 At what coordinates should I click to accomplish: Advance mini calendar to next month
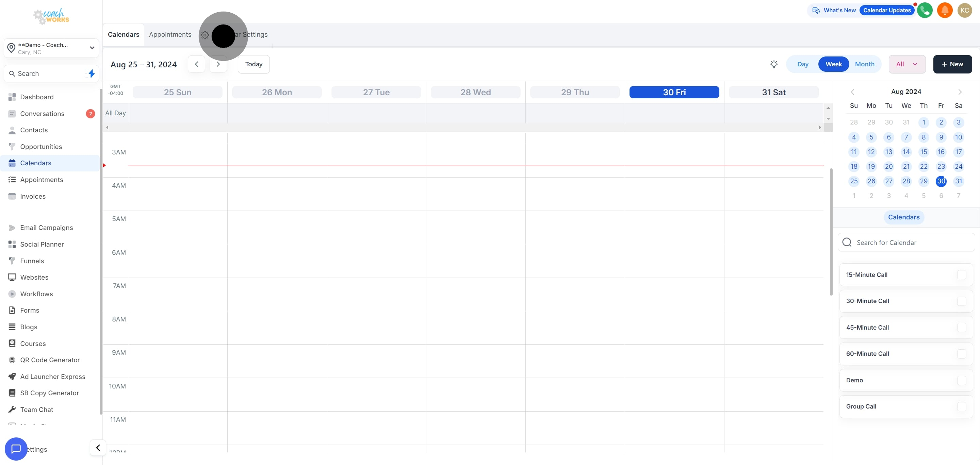coord(960,92)
